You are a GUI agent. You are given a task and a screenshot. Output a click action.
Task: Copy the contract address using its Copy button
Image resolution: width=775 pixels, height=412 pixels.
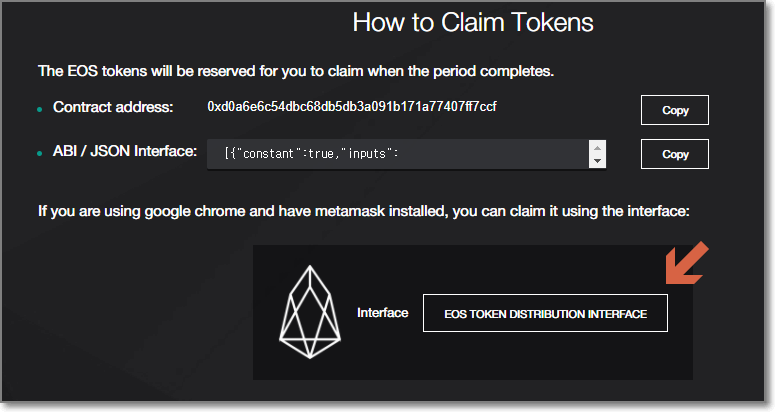click(675, 110)
